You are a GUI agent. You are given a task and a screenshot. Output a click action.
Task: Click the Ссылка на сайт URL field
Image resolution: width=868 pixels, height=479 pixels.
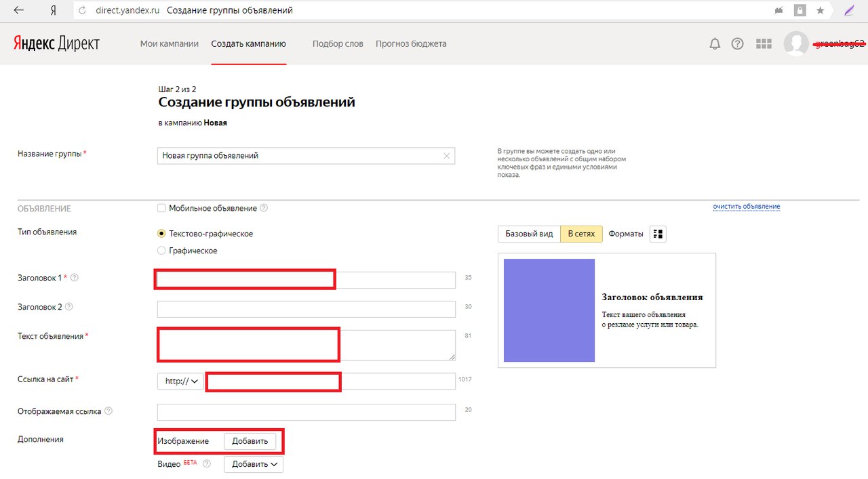tap(330, 381)
